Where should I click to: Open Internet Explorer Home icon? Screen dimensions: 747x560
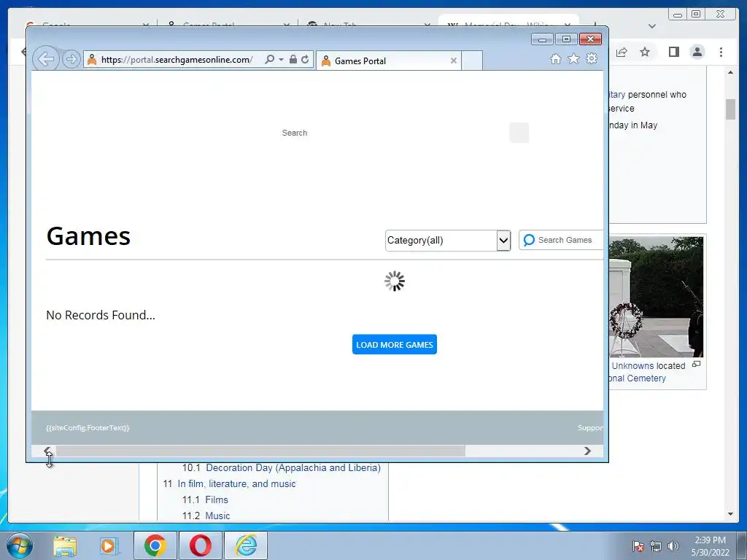coord(555,58)
